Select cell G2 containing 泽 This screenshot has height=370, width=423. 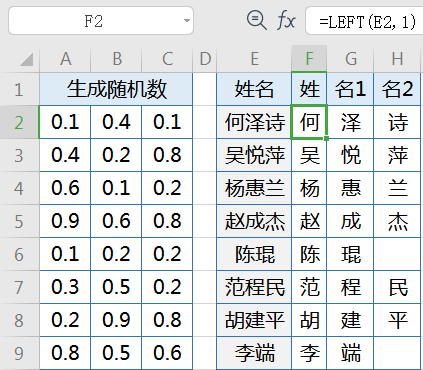pyautogui.click(x=351, y=122)
